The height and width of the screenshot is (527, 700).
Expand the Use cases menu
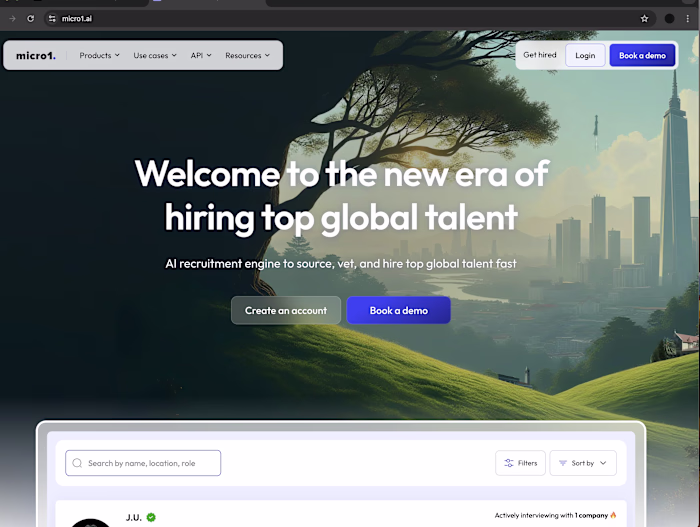pyautogui.click(x=155, y=55)
